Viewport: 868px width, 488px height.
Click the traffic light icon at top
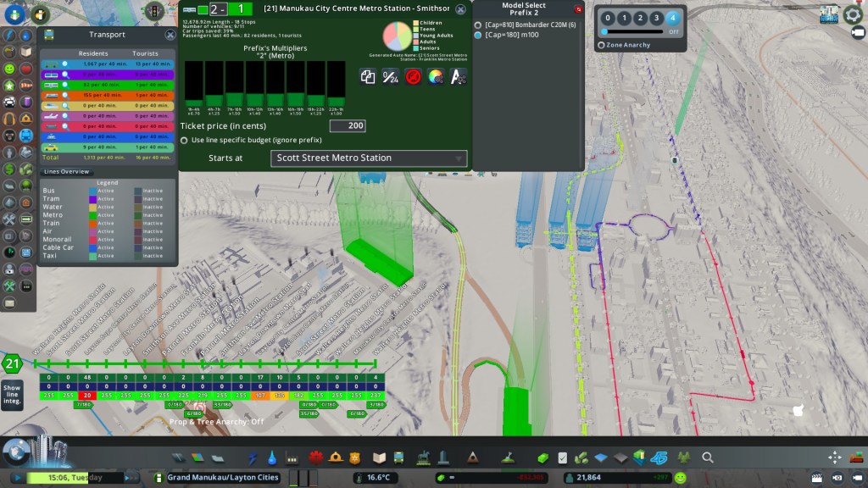coord(154,11)
